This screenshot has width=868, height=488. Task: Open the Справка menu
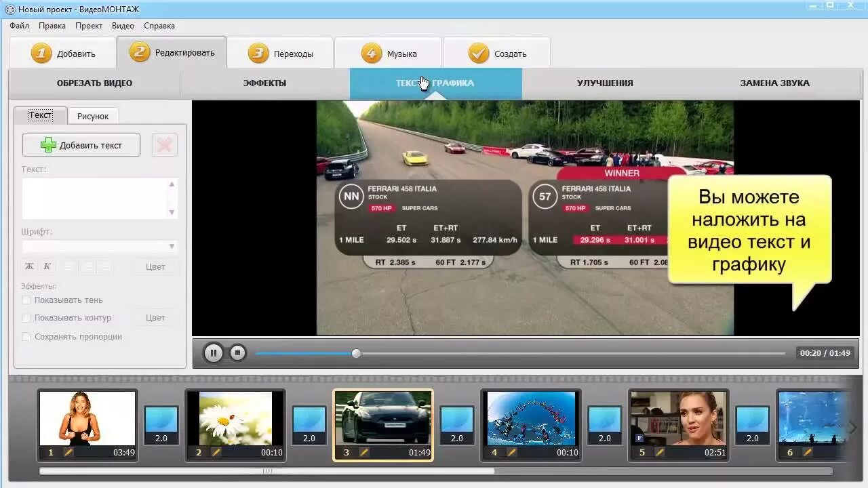[x=159, y=26]
